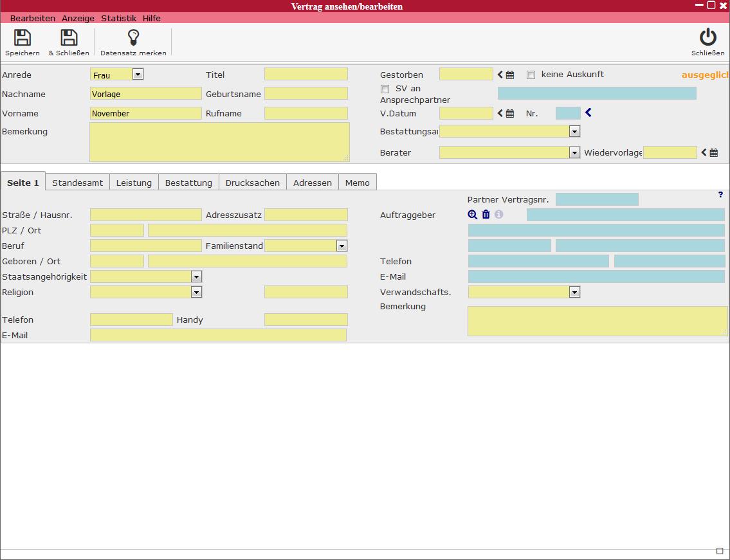Open the Statistik menu
This screenshot has height=560, width=730.
point(118,18)
